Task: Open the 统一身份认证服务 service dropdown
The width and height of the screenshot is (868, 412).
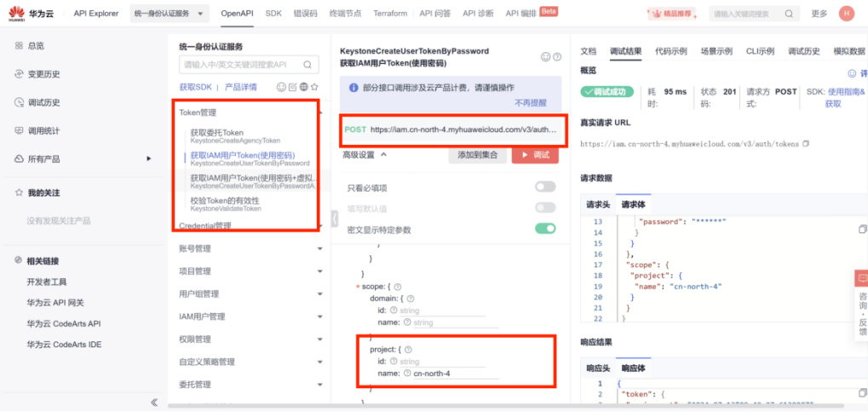Action: [x=170, y=14]
